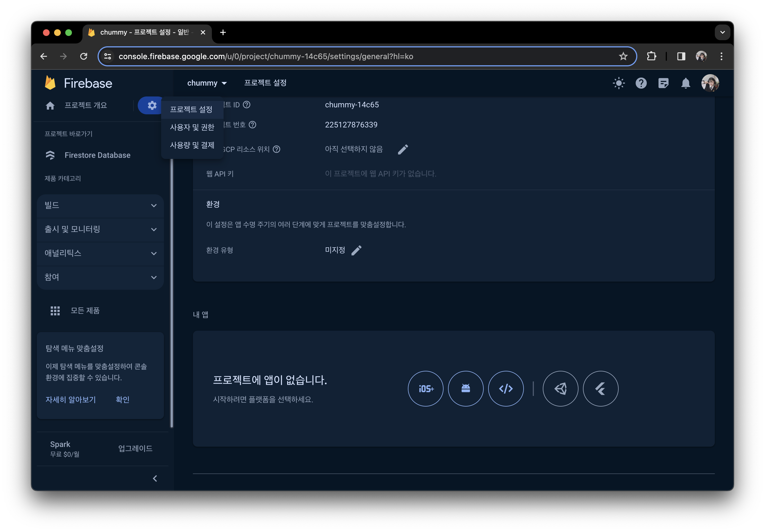Click Spark 무료 $0/월 plan label
This screenshot has height=532, width=765.
point(65,449)
